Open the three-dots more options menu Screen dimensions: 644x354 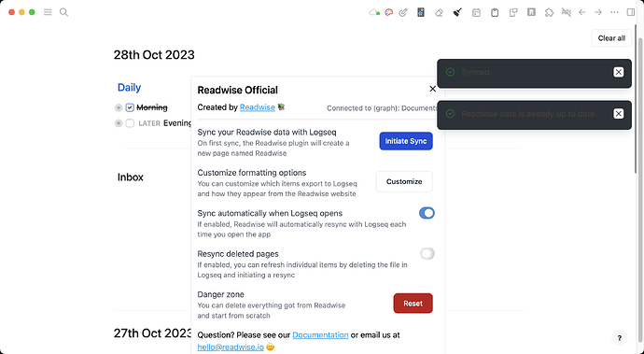pyautogui.click(x=614, y=12)
